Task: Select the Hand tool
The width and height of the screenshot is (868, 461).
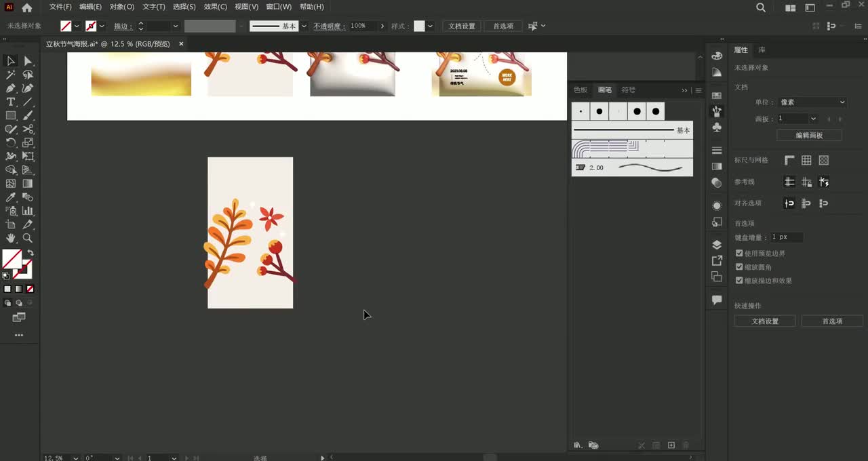Action: (x=11, y=238)
